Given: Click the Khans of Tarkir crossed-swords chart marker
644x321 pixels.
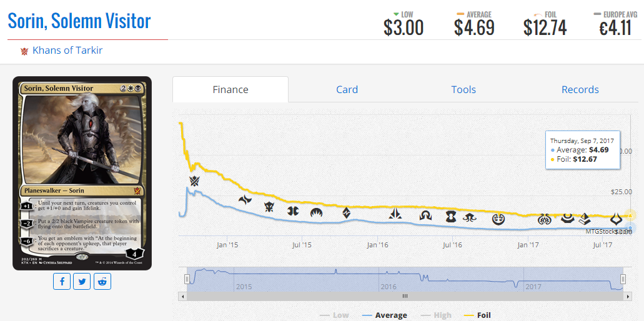Looking at the screenshot, I should pos(194,180).
